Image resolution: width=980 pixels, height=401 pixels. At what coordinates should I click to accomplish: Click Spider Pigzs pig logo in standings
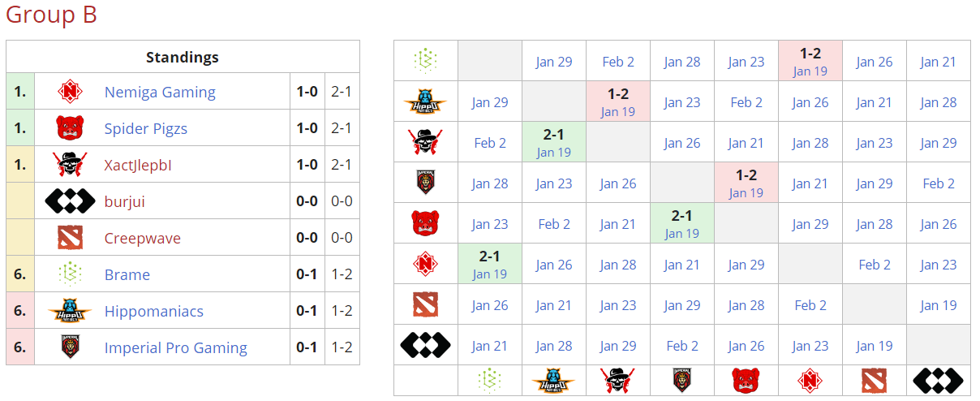[x=71, y=128]
